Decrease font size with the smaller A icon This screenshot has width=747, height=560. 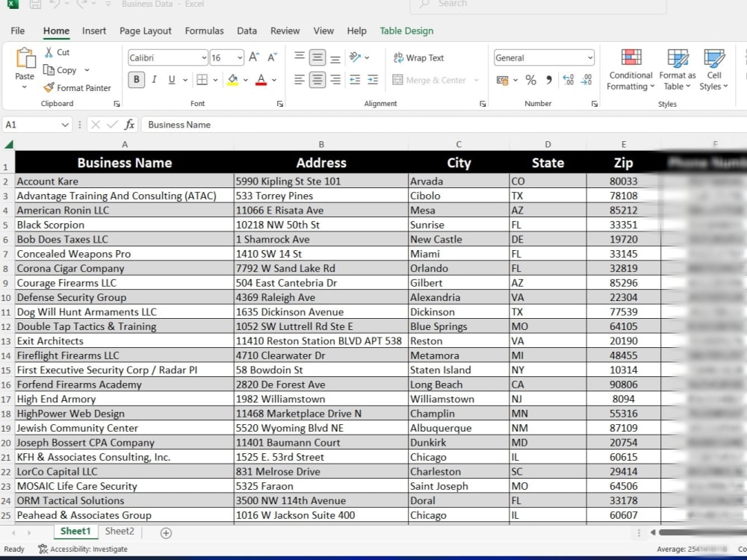point(273,57)
